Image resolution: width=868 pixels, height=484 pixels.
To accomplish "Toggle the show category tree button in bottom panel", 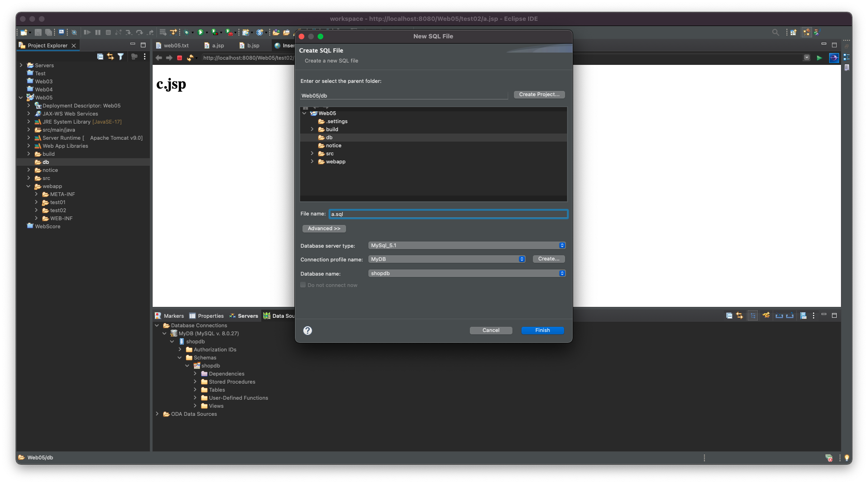I will 753,315.
